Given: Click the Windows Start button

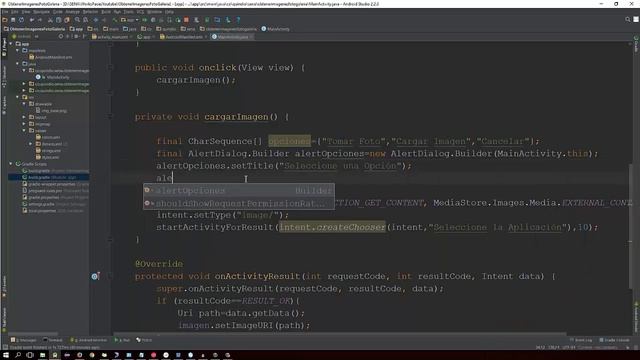Looking at the screenshot, I should pyautogui.click(x=6, y=355).
